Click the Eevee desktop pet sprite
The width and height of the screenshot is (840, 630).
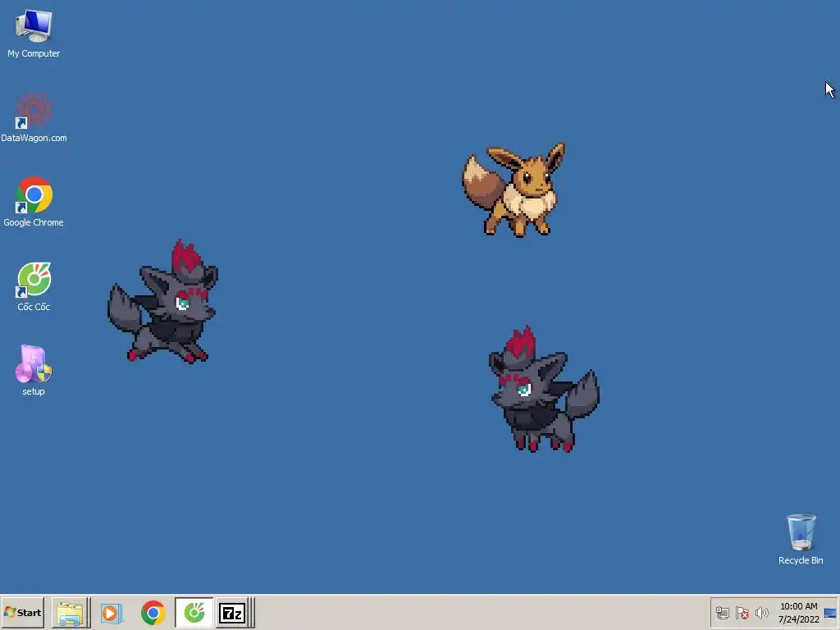[514, 189]
